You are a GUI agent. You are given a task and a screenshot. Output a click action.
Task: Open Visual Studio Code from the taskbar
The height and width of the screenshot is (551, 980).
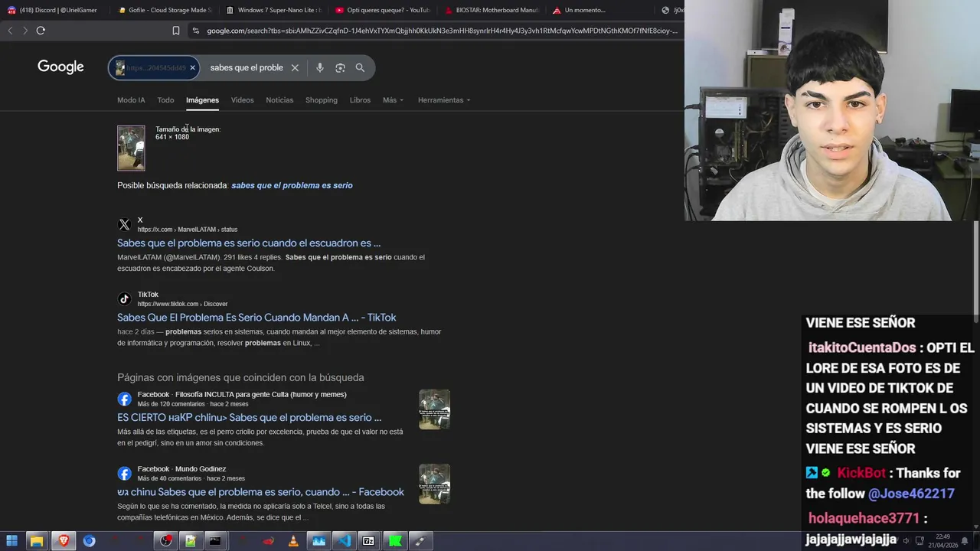(x=344, y=541)
